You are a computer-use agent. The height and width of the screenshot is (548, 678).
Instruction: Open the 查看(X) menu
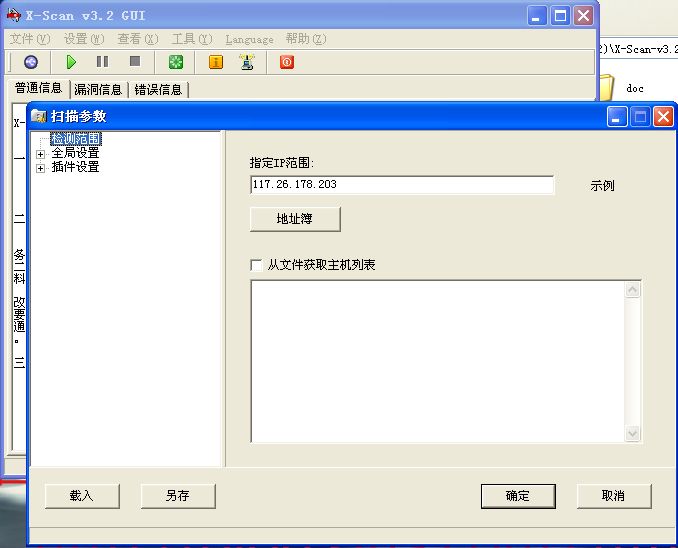[138, 39]
